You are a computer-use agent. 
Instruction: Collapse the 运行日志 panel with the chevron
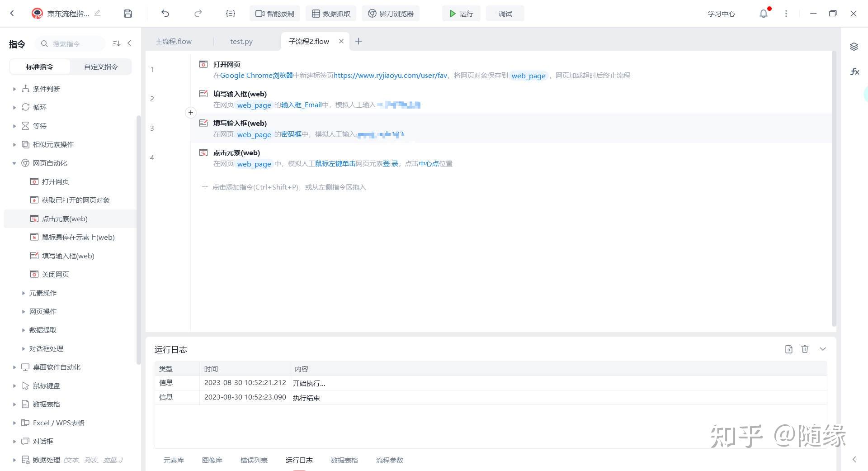click(823, 349)
